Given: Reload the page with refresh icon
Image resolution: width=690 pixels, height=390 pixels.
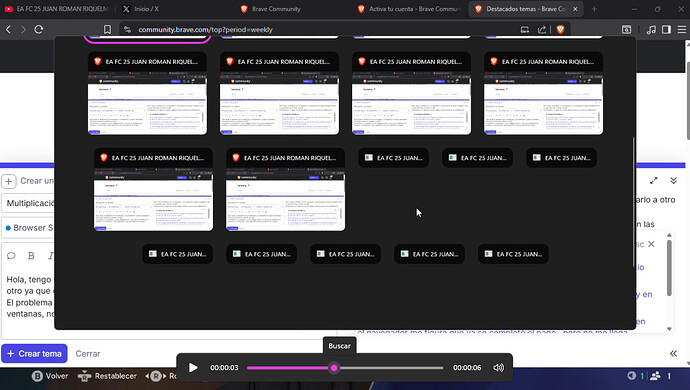Looking at the screenshot, I should tap(39, 29).
